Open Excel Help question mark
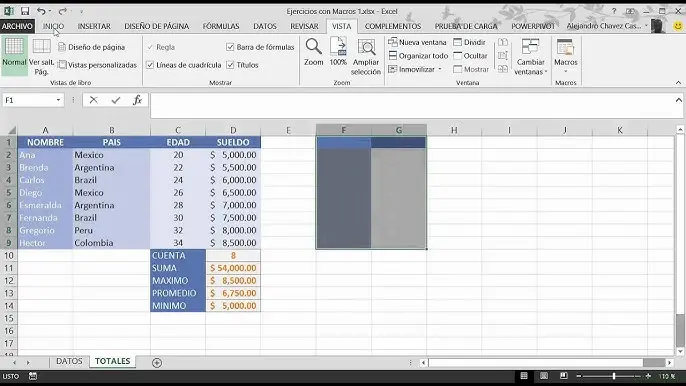The image size is (686, 386). 614,11
